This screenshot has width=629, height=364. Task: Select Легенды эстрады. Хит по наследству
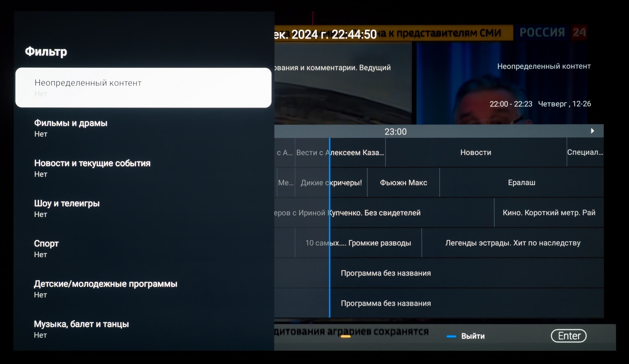[x=513, y=243]
